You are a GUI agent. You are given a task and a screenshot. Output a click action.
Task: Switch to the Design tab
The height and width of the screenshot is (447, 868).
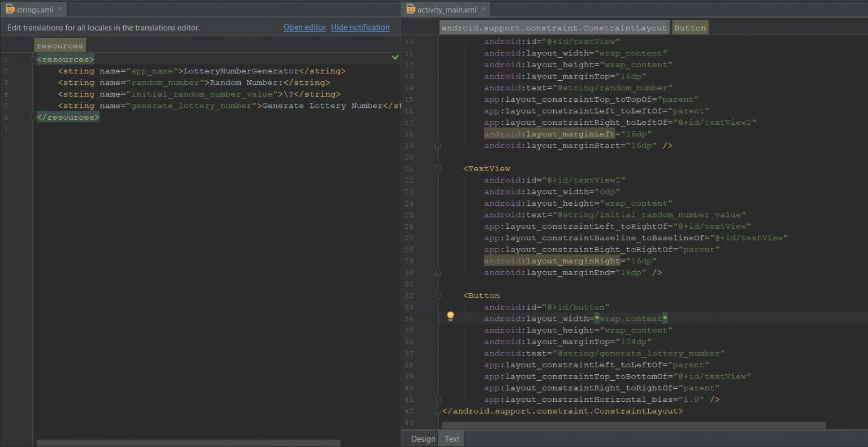423,439
